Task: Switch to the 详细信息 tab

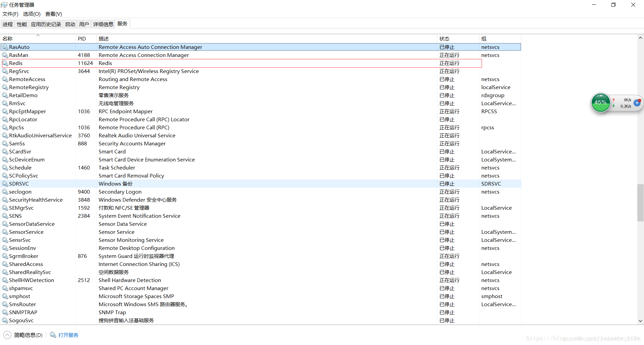Action: point(103,24)
